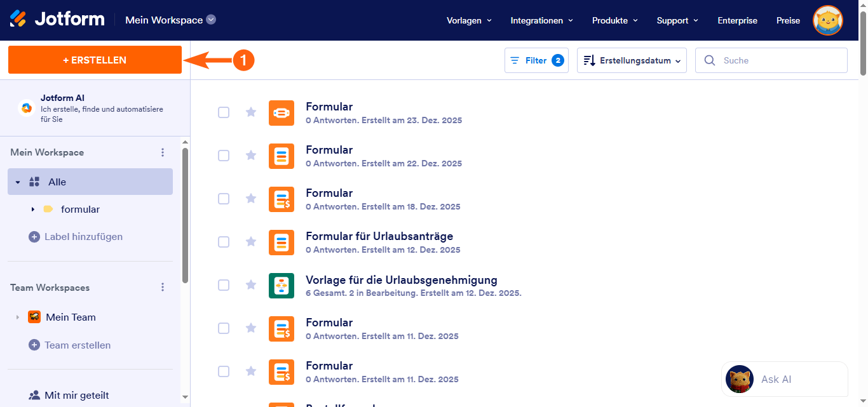Open the Erstellungsdatum sort dropdown
868x407 pixels.
631,60
